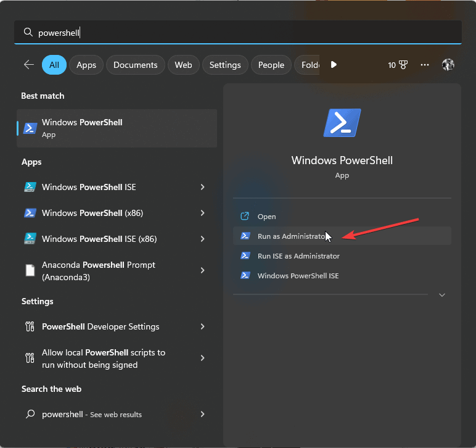Screen dimensions: 476x448
Task: Open the three-dot more options menu
Action: (425, 65)
